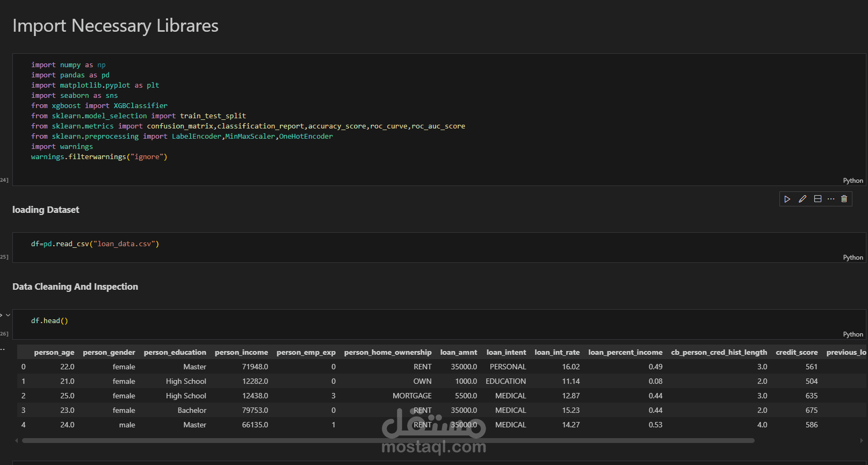Click the train_test_split import line
Viewport: 868px width, 465px height.
(139, 116)
